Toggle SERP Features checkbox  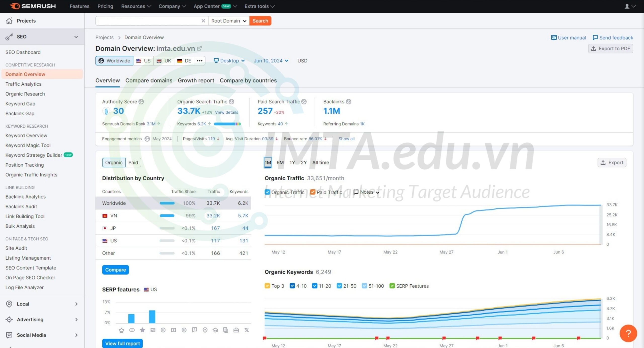click(392, 286)
